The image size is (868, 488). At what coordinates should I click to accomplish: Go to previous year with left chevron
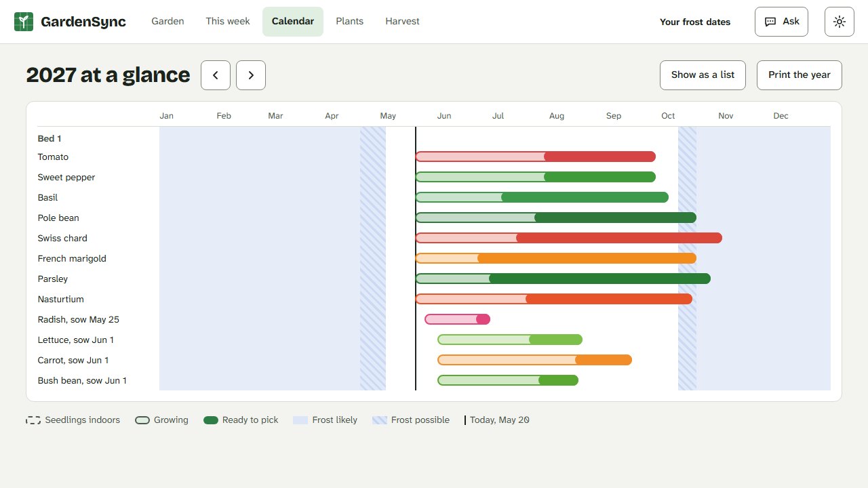point(216,75)
